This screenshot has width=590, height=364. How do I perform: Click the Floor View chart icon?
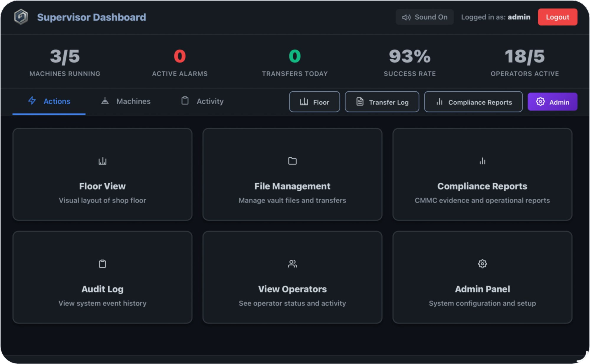tap(102, 161)
